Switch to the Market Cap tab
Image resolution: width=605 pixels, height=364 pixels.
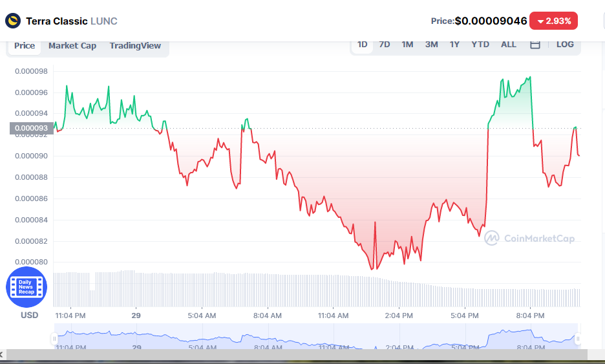point(72,46)
